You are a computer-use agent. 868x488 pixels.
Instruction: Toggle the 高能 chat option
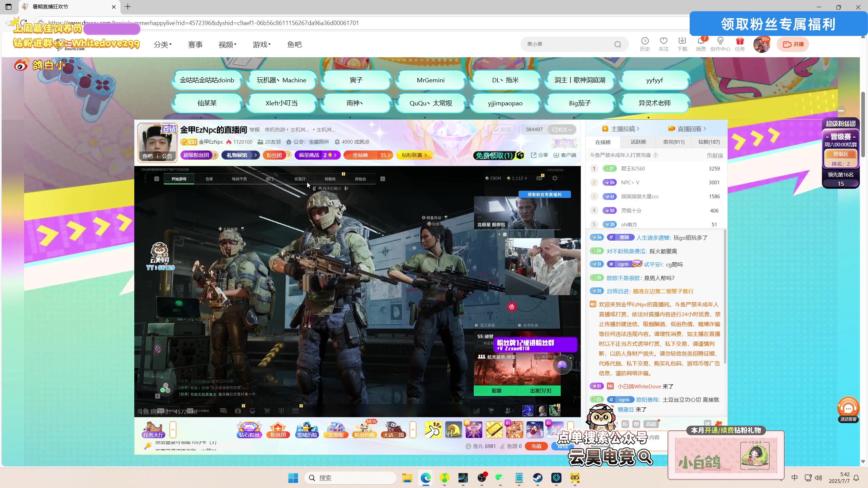[x=651, y=424]
